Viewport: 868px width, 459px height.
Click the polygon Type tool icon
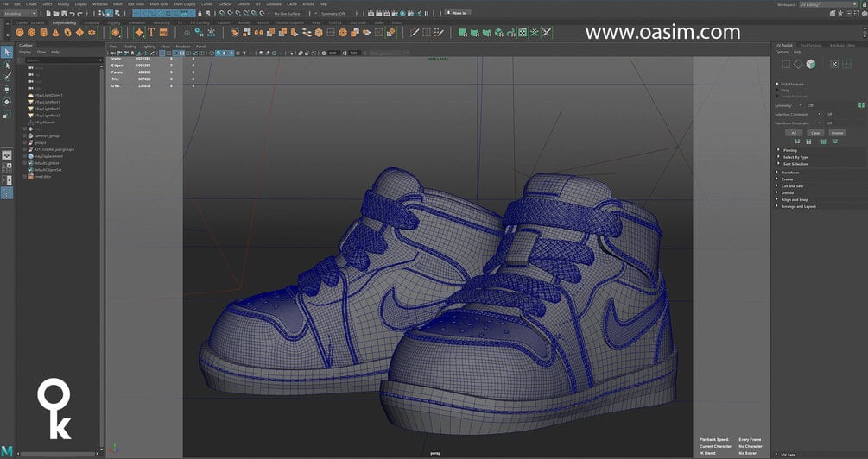click(x=151, y=33)
